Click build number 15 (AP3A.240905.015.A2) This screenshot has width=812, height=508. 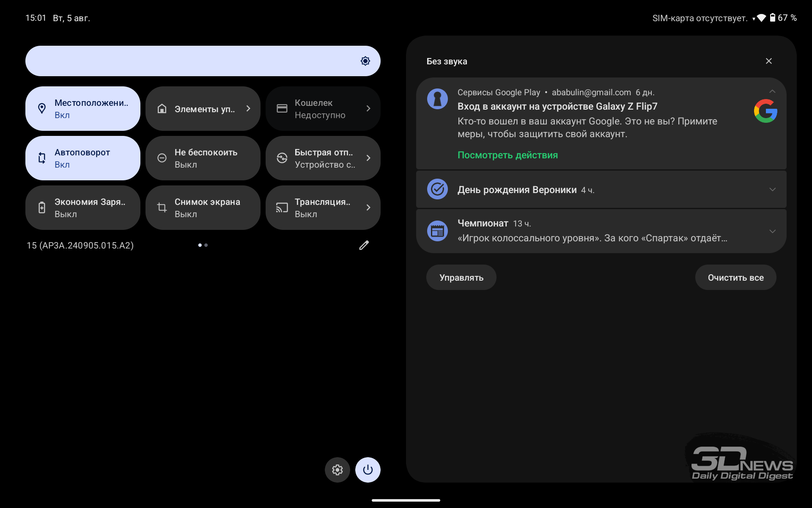80,246
